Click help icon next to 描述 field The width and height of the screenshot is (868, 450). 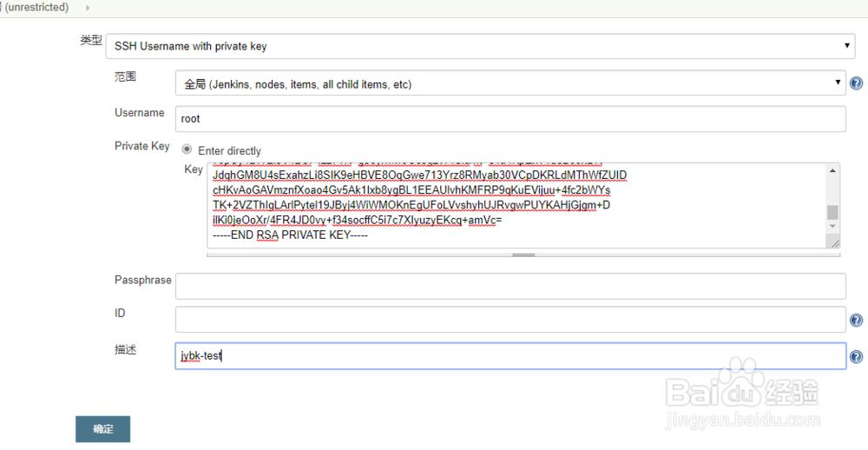[856, 357]
